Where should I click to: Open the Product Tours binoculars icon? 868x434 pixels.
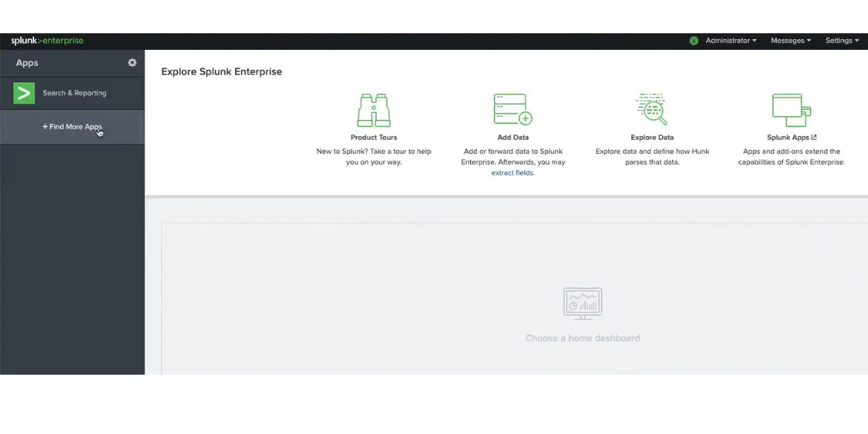[374, 111]
